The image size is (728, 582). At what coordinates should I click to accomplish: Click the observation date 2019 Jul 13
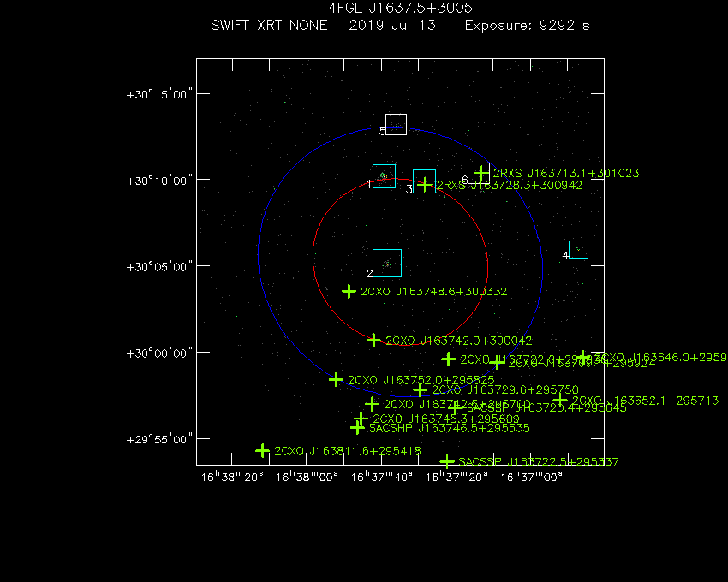pyautogui.click(x=392, y=25)
